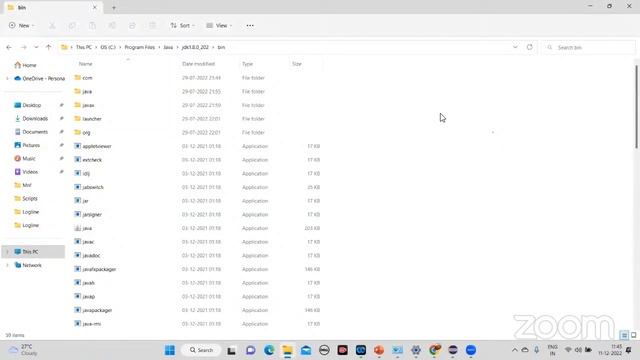The height and width of the screenshot is (360, 640).
Task: Open the Recent locations dropdown arrow
Action: point(36,47)
